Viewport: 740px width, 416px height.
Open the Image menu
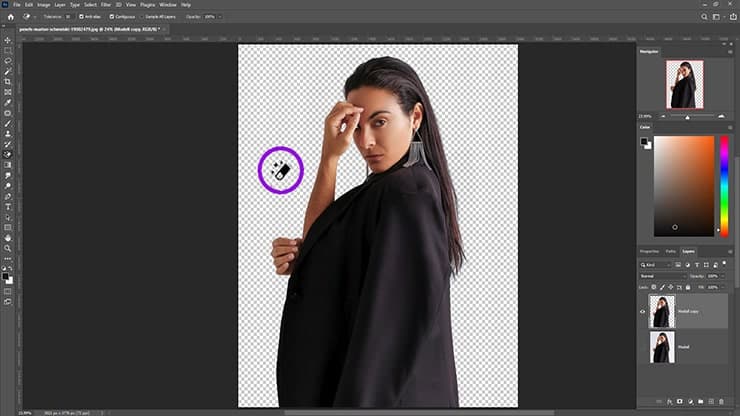point(43,5)
